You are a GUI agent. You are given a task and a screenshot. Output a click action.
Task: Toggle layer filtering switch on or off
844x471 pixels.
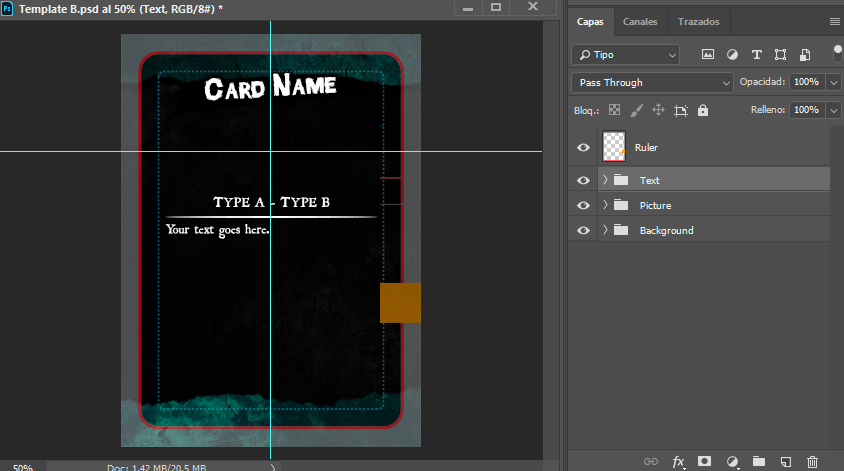coord(837,54)
